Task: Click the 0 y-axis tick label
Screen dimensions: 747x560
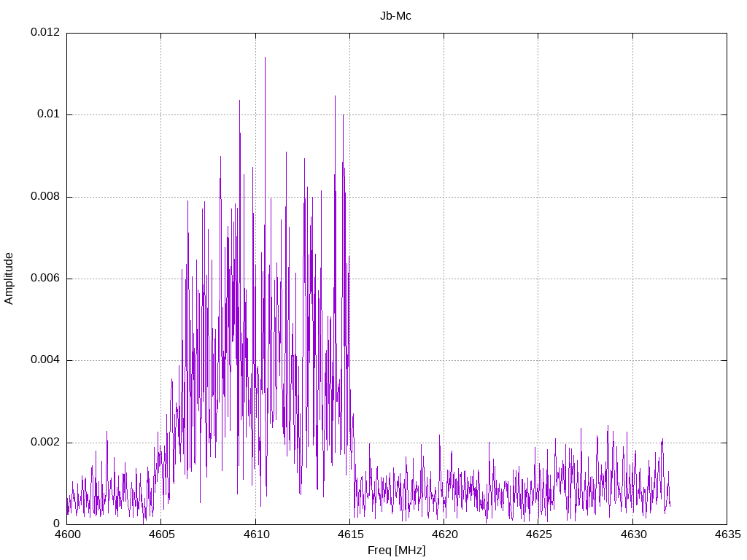Action: [57, 524]
